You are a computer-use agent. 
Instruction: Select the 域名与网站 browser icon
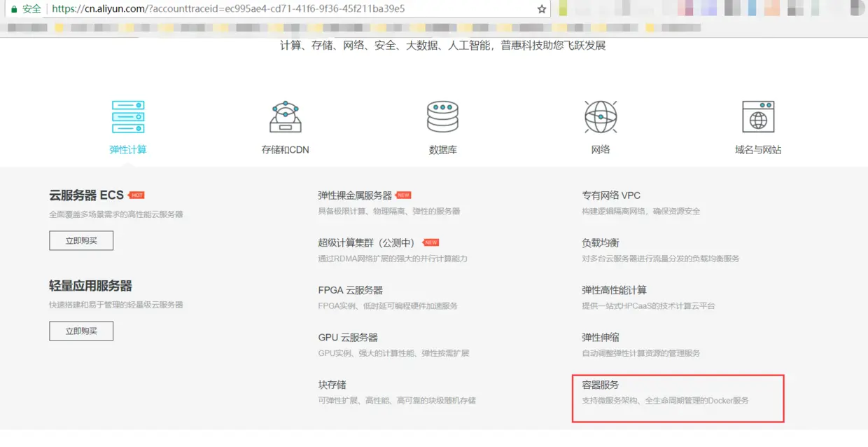pos(758,117)
